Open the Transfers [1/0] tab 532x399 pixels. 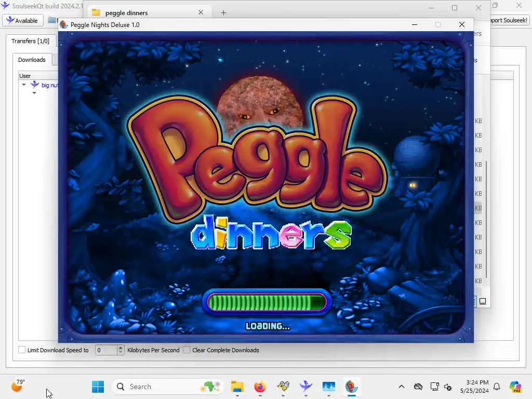coord(30,41)
